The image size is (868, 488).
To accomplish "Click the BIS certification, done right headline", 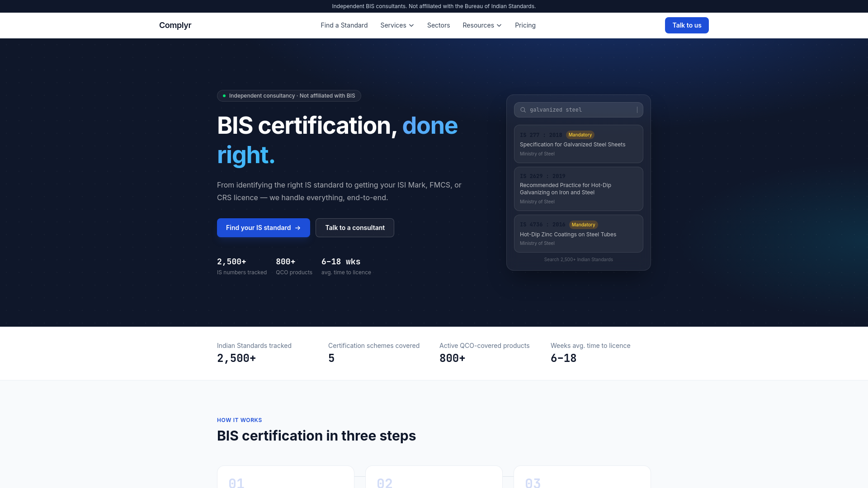I will [x=337, y=140].
